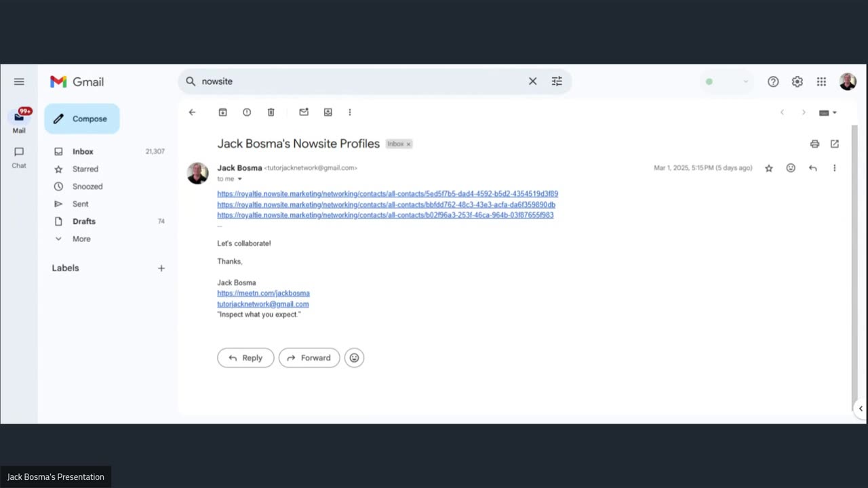Show trimmed content ellipsis

click(x=220, y=226)
